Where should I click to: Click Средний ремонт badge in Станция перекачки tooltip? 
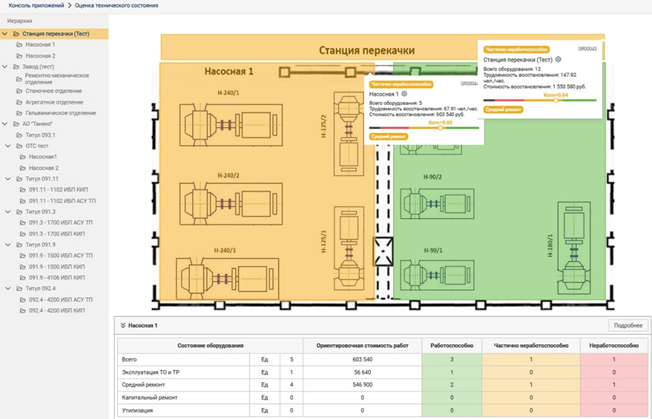pyautogui.click(x=503, y=110)
